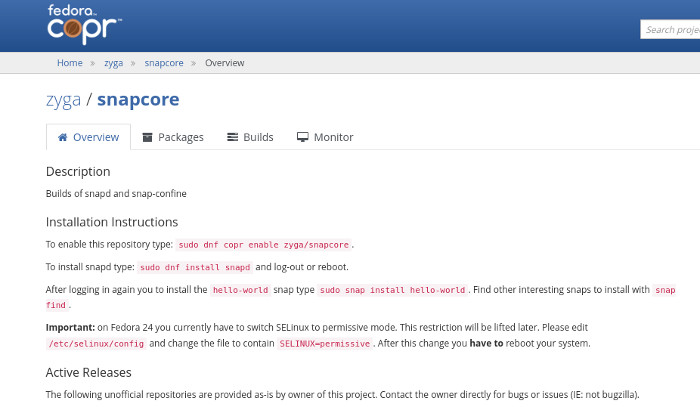Click the Fedora Copr logo
Viewport: 700px width, 407px height.
click(x=84, y=24)
